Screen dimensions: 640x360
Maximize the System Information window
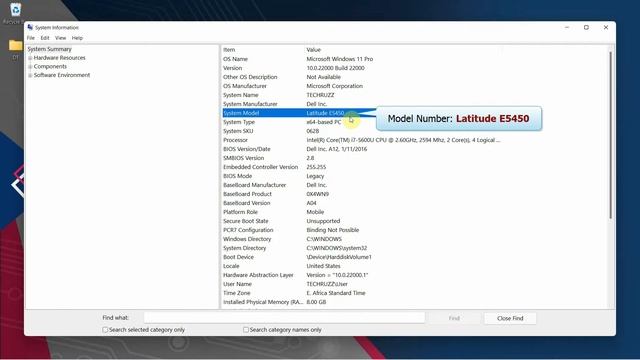tap(586, 27)
